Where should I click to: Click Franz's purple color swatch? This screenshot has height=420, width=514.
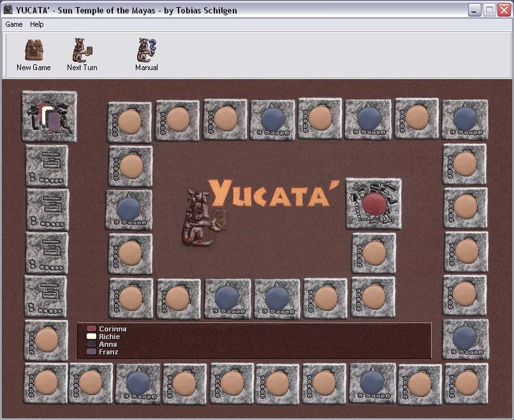(x=91, y=352)
